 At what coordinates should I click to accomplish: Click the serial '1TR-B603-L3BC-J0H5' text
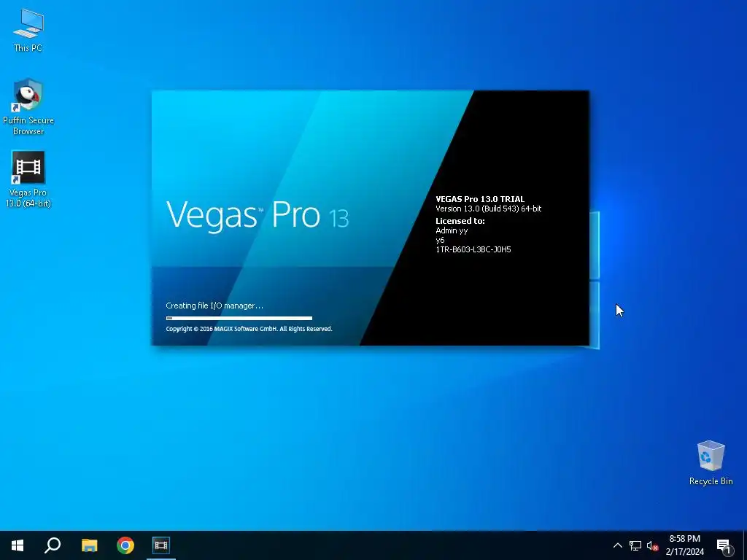[473, 249]
